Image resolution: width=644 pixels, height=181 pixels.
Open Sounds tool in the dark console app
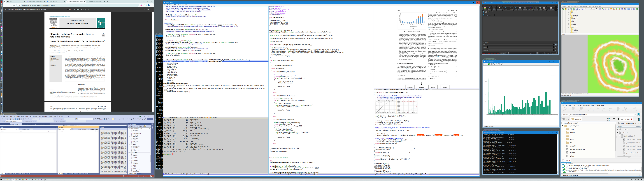tap(516, 9)
